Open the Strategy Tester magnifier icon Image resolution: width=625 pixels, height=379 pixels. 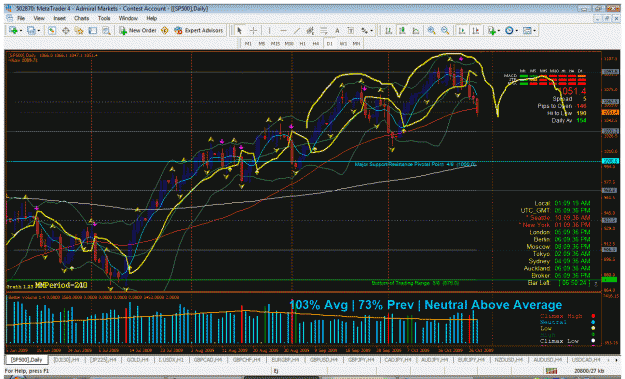(x=106, y=30)
